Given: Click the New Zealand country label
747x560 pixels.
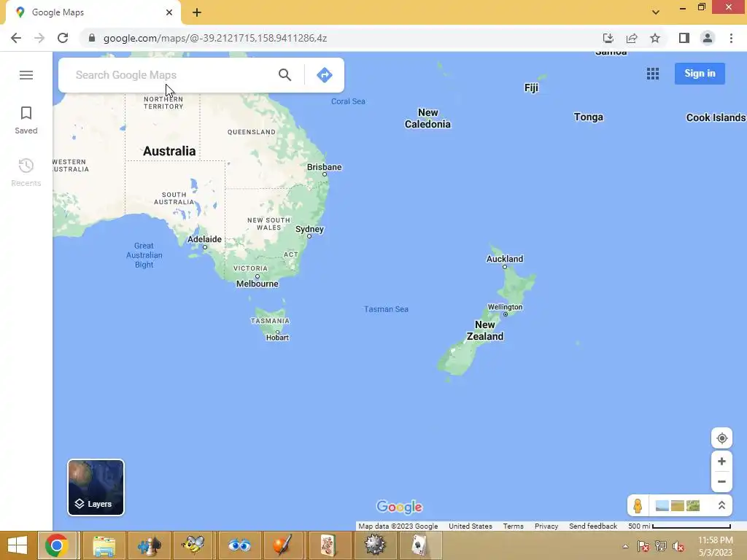Looking at the screenshot, I should [x=485, y=330].
